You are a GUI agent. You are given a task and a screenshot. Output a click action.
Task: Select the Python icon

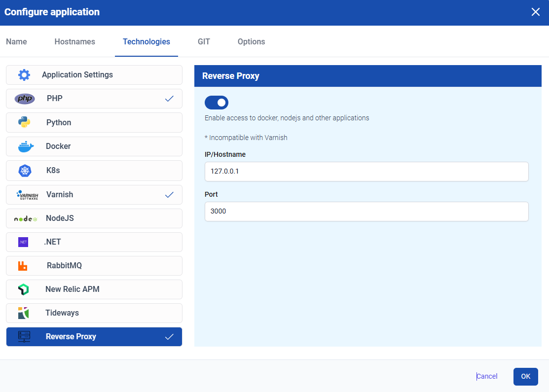24,122
